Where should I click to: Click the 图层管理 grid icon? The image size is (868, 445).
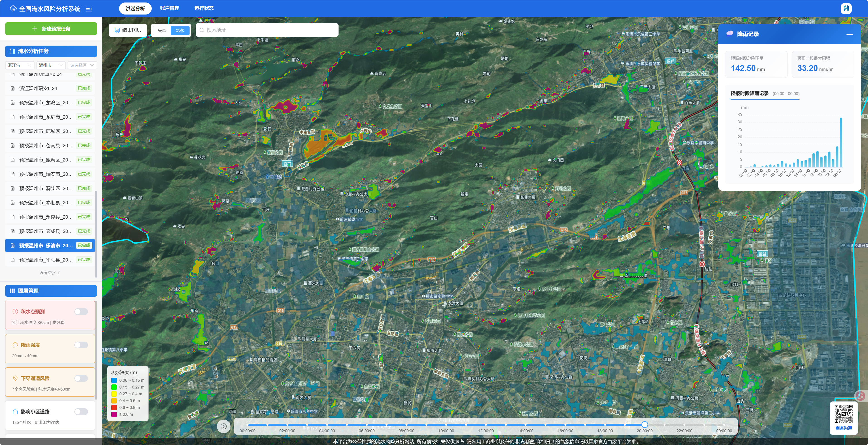tap(12, 291)
